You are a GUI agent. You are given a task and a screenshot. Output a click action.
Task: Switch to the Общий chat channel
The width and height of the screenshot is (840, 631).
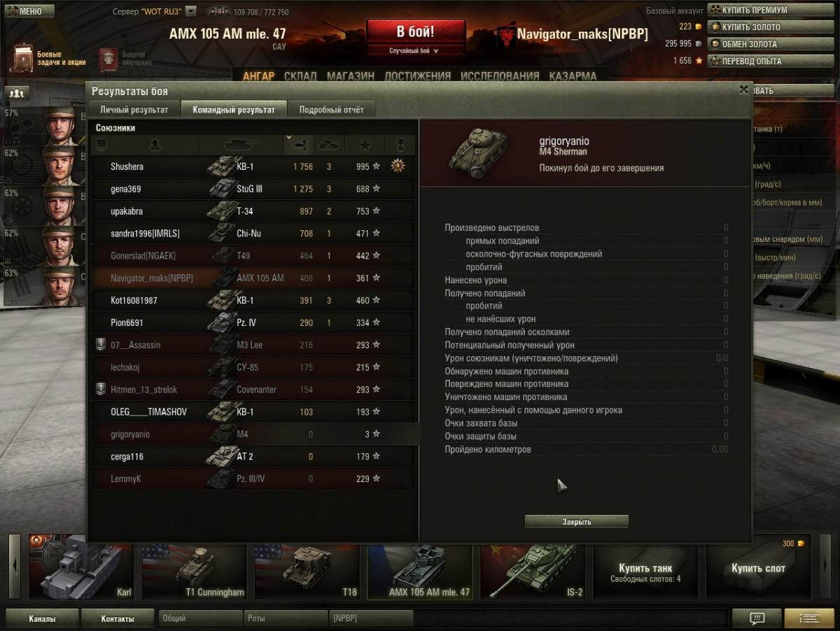point(201,618)
